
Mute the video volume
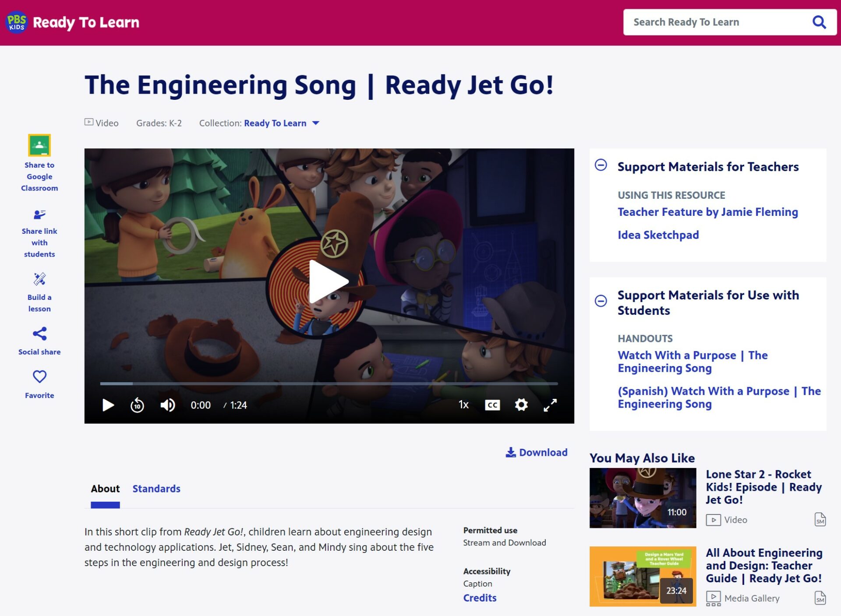[x=167, y=405]
